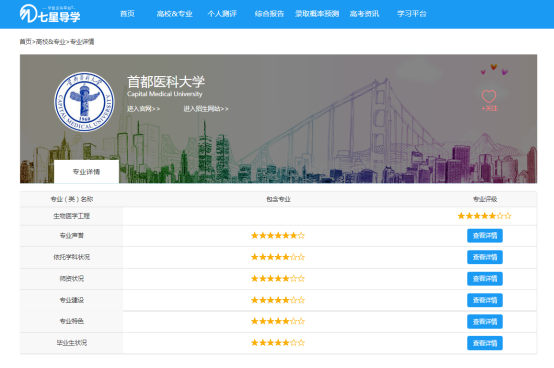This screenshot has height=368, width=554.
Task: Open the 高校&专业 nav item
Action: 175,14
